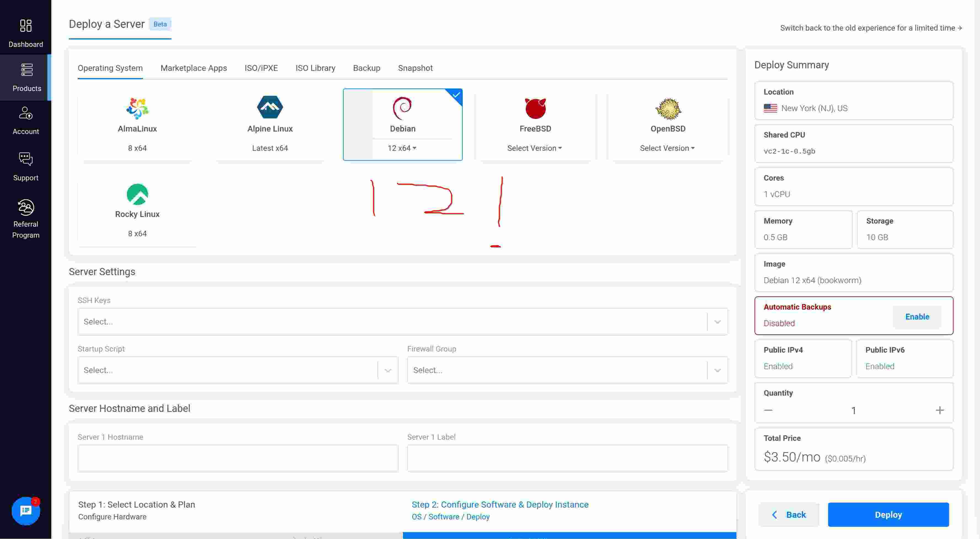Image resolution: width=980 pixels, height=539 pixels.
Task: Switch to Operating System tab
Action: tap(110, 68)
